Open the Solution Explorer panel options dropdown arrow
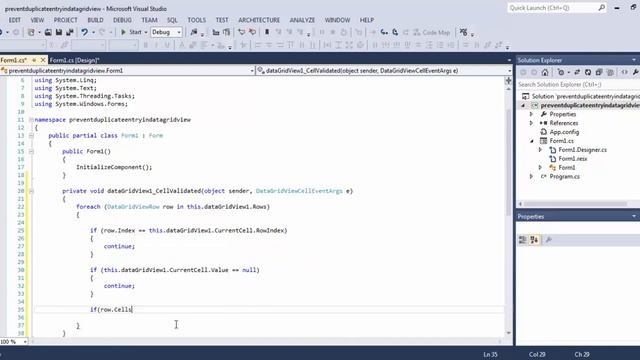The image size is (640, 360). [634, 60]
